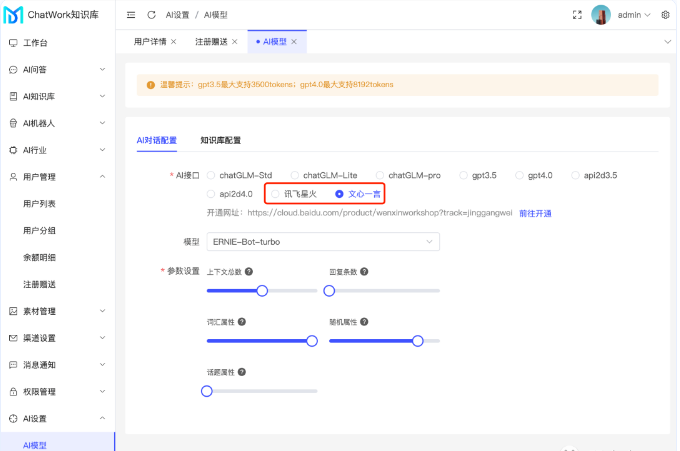Image resolution: width=680 pixels, height=451 pixels.
Task: Click the 渠道设置 envelope icon
Action: [x=13, y=338]
